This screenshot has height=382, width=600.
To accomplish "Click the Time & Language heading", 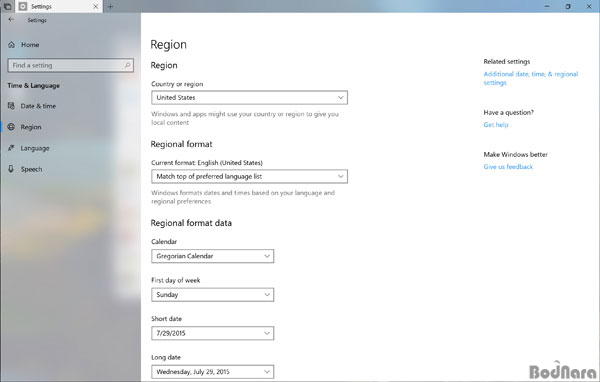I will click(x=34, y=86).
